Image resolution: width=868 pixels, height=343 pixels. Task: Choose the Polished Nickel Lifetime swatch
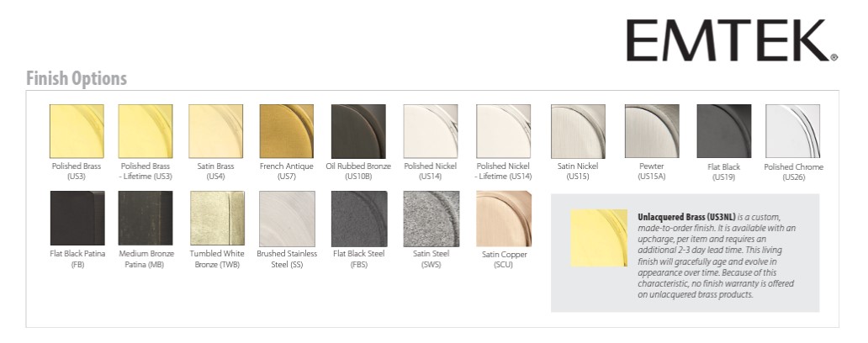[503, 131]
